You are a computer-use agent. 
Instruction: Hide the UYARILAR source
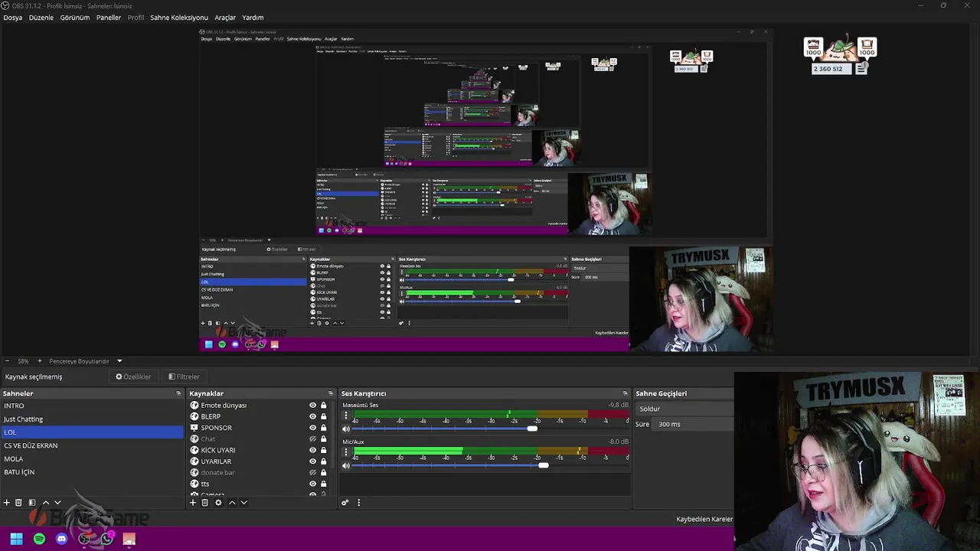[x=312, y=461]
